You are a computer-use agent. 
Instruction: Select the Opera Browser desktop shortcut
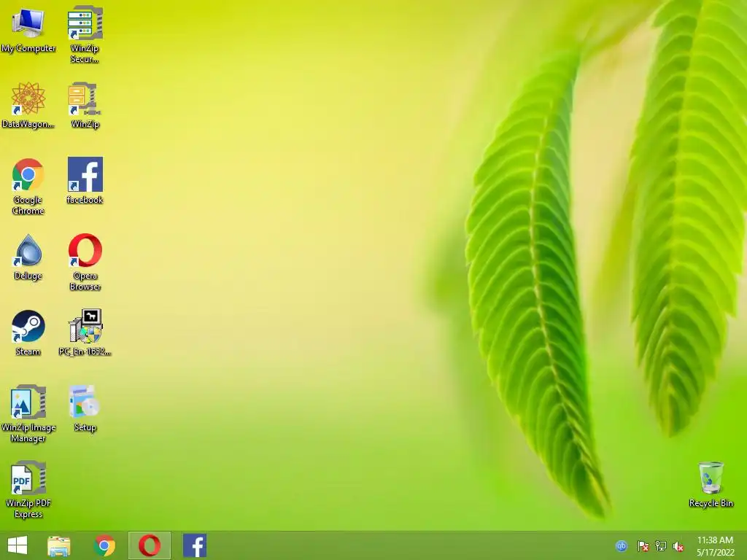click(x=85, y=262)
